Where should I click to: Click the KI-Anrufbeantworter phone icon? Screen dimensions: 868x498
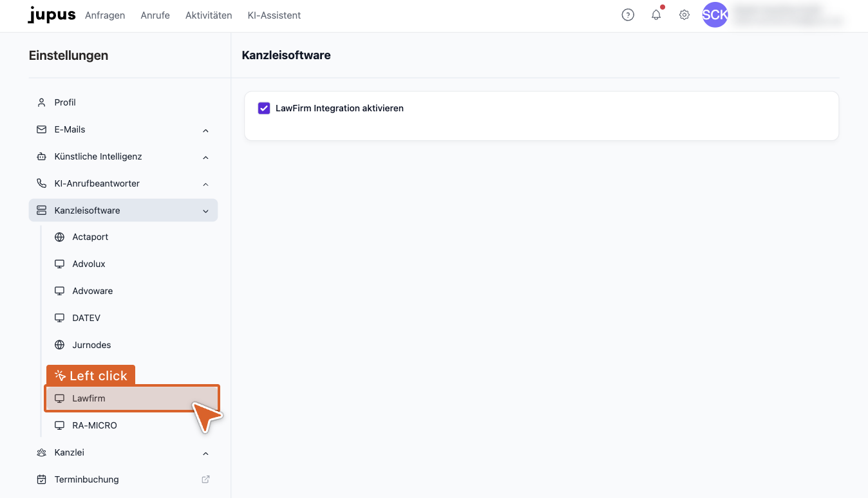point(42,183)
